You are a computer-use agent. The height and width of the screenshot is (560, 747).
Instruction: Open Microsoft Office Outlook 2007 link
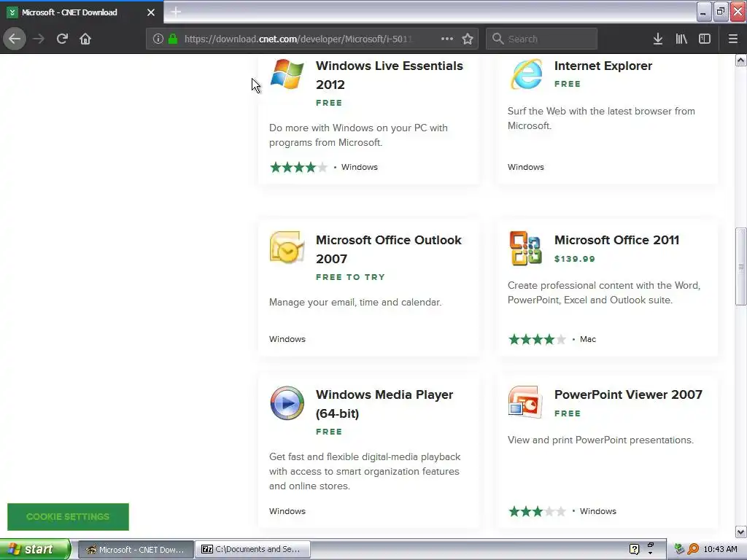point(388,249)
